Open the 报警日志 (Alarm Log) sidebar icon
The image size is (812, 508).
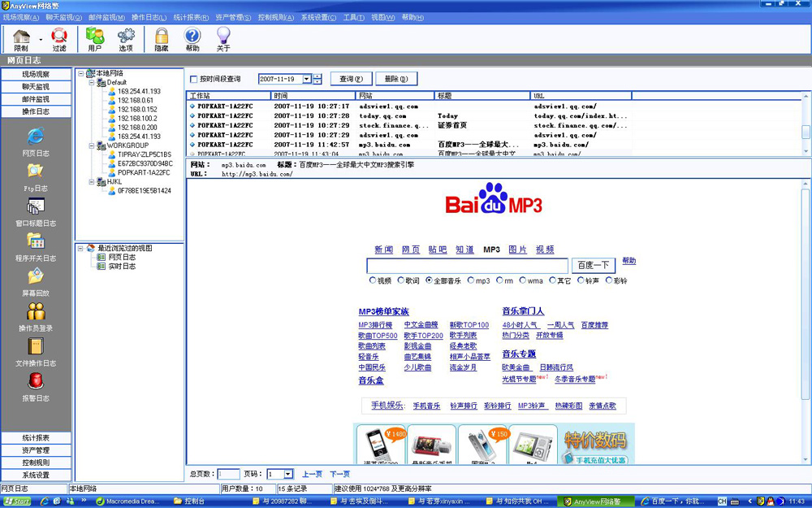(35, 384)
